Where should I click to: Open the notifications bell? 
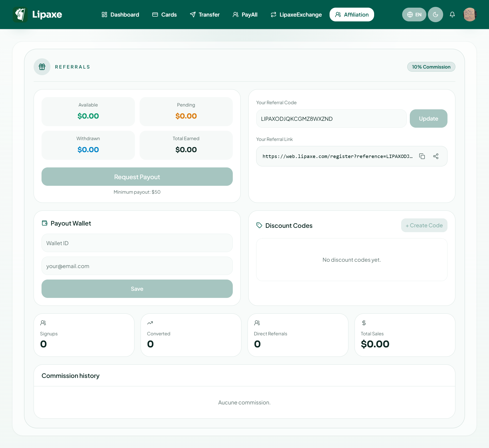452,15
